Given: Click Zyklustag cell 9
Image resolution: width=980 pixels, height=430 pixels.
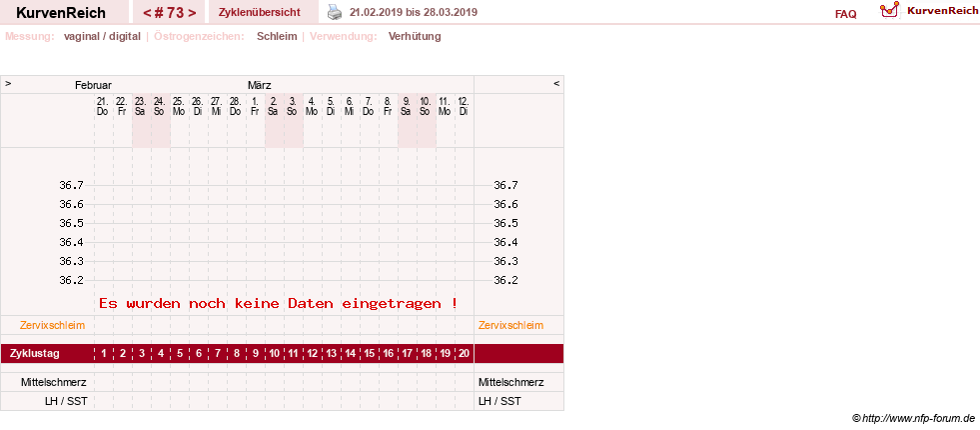Looking at the screenshot, I should pos(256,354).
